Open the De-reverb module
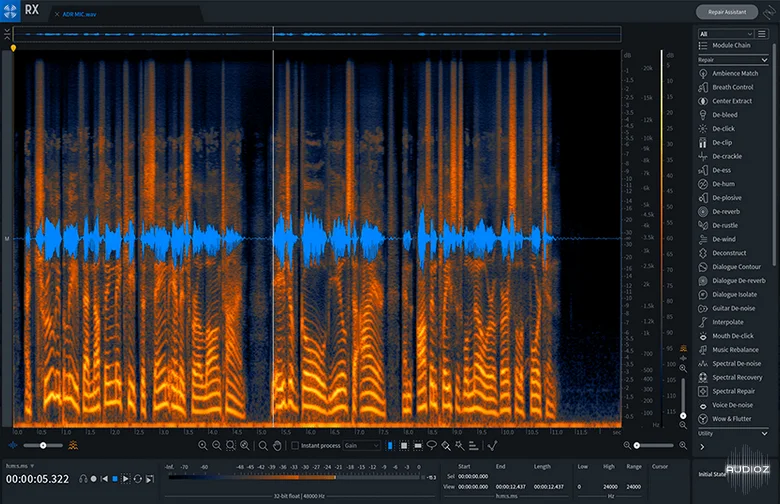 coord(719,211)
